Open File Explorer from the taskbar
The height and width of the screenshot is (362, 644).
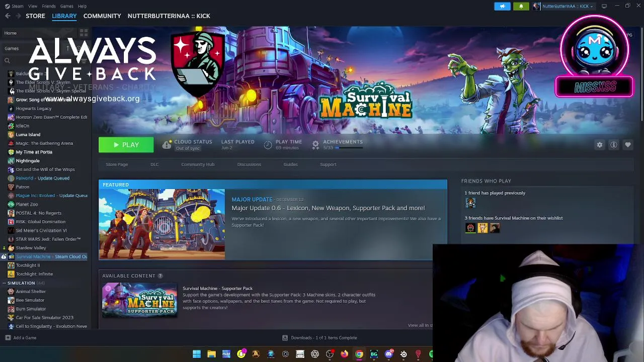pos(211,354)
